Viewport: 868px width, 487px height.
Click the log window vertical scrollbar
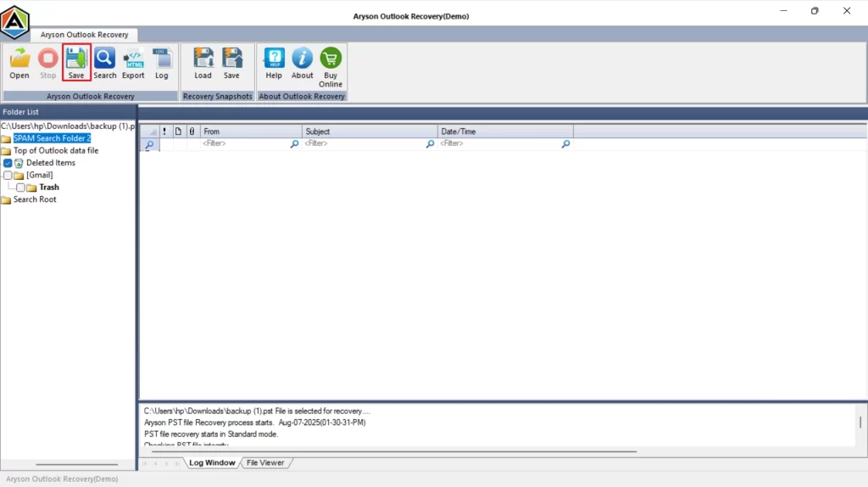tap(860, 423)
